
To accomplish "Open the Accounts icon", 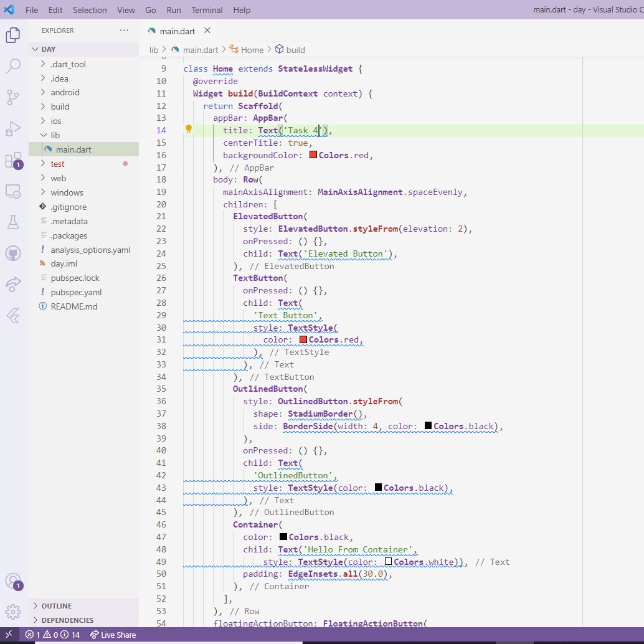I will pyautogui.click(x=13, y=581).
